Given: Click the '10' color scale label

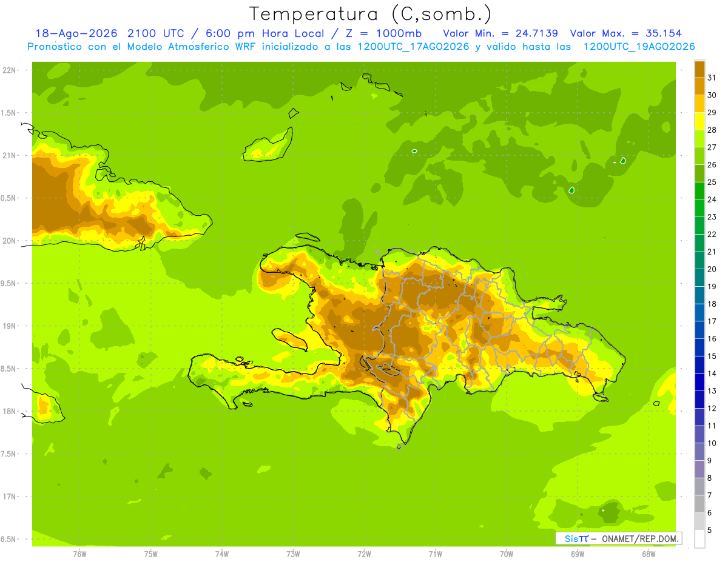Looking at the screenshot, I should [x=712, y=443].
